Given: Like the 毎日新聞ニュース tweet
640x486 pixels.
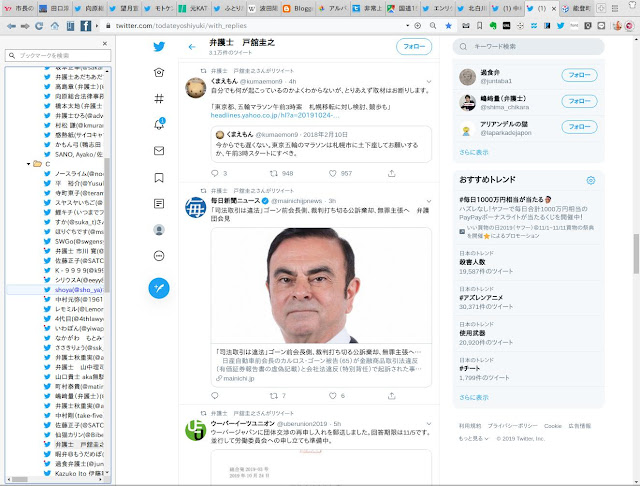Looking at the screenshot, I should pos(333,395).
